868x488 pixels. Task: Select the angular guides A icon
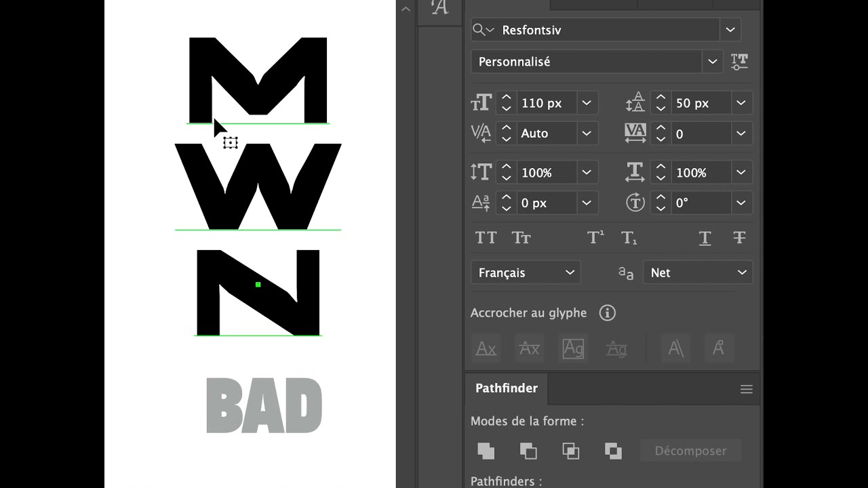pos(676,348)
